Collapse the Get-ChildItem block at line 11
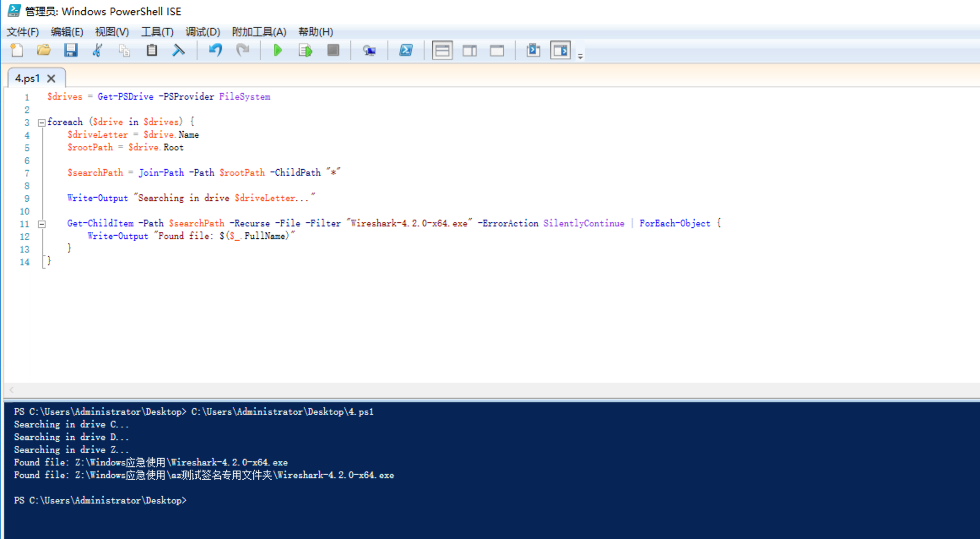The image size is (980, 539). click(x=42, y=224)
